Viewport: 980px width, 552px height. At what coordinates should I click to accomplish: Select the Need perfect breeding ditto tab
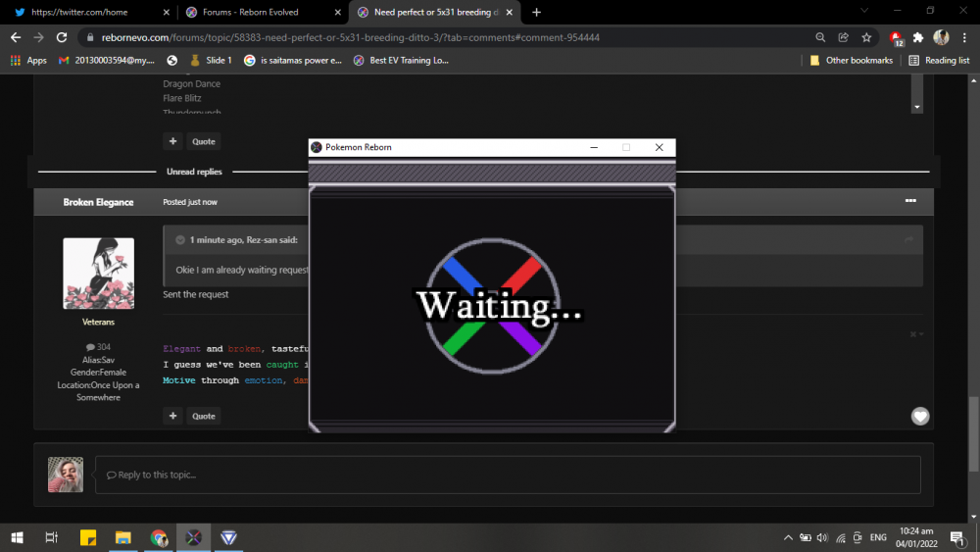point(431,12)
